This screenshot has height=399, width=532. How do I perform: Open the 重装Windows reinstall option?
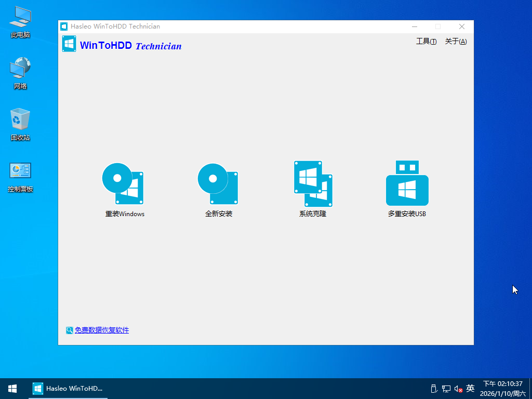click(x=123, y=184)
